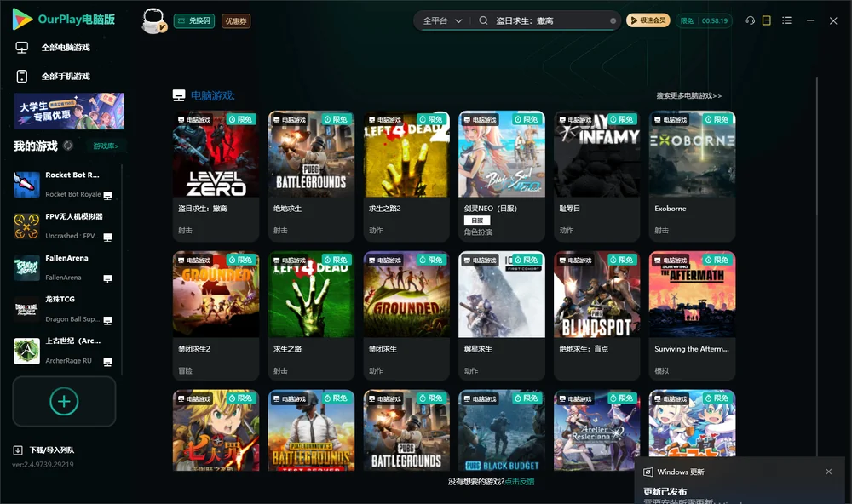852x504 pixels.
Task: Click the 限免 free-time countdown badge
Action: 704,20
